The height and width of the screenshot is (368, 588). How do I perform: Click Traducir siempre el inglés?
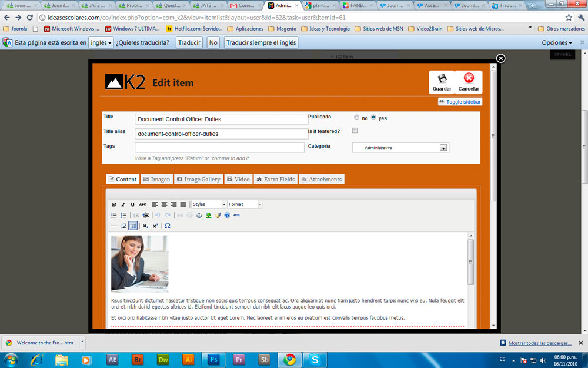(261, 42)
